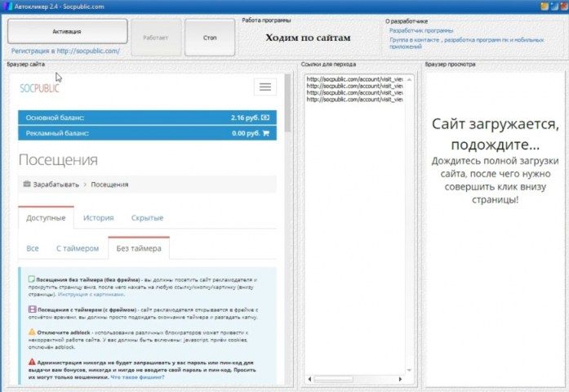Screen dimensions: 569x392
Task: Click the Основной баланс row
Action: (147, 118)
